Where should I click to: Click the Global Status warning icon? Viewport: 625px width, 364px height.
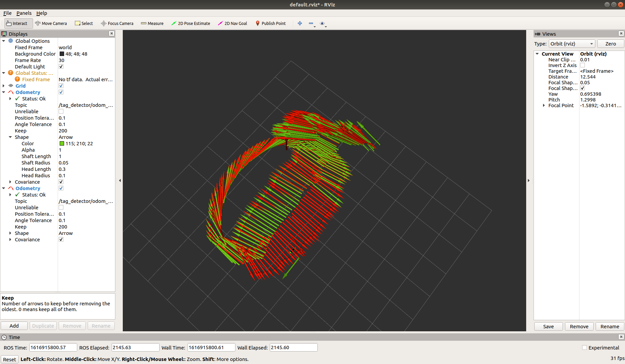(x=11, y=73)
